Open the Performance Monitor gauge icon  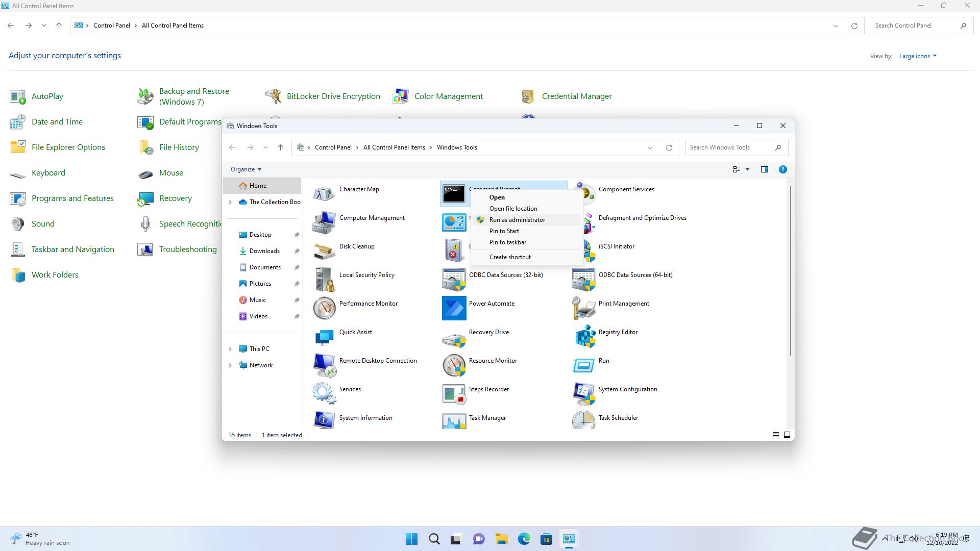click(324, 308)
